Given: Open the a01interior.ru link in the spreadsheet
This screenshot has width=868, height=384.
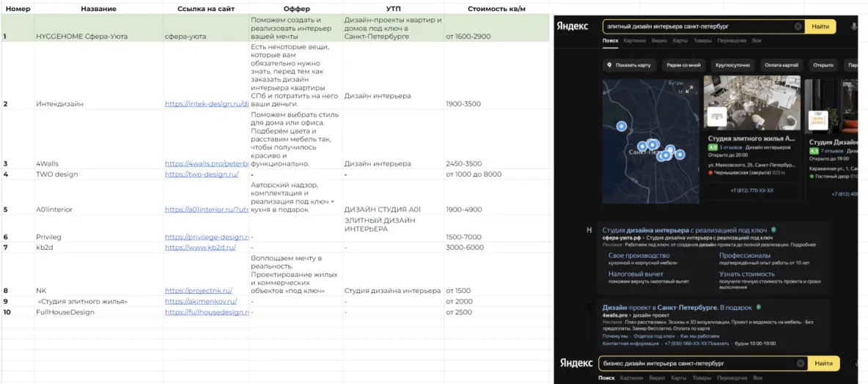Looking at the screenshot, I should tap(207, 210).
